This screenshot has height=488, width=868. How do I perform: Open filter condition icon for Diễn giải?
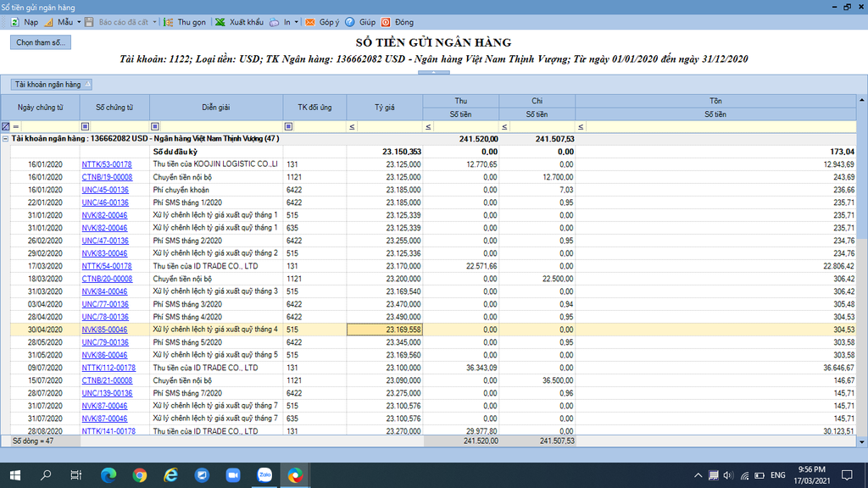tap(155, 127)
